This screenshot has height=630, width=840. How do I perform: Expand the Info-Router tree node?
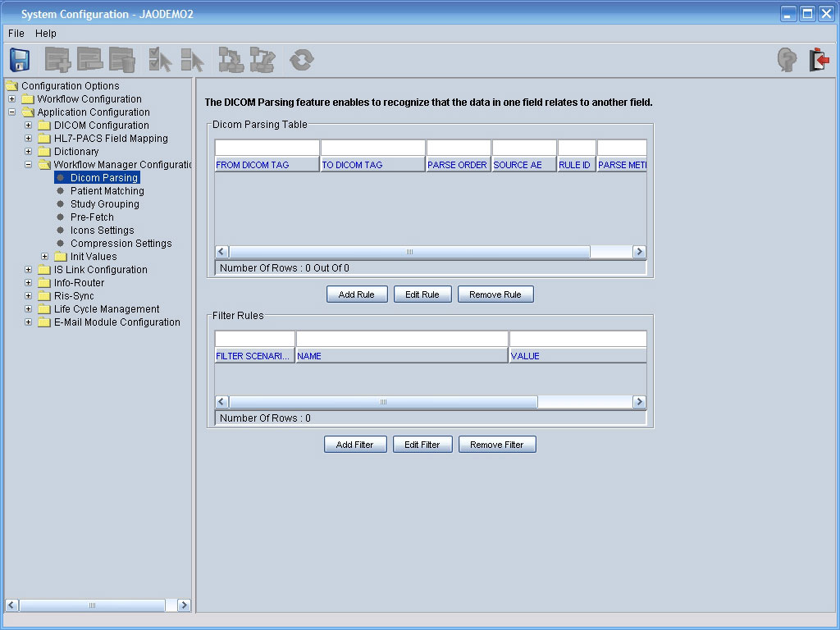[x=29, y=283]
